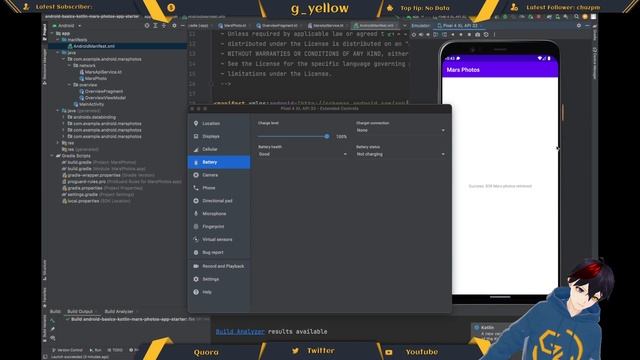
Task: Open Settings in Extended Controls sidebar
Action: 219,279
